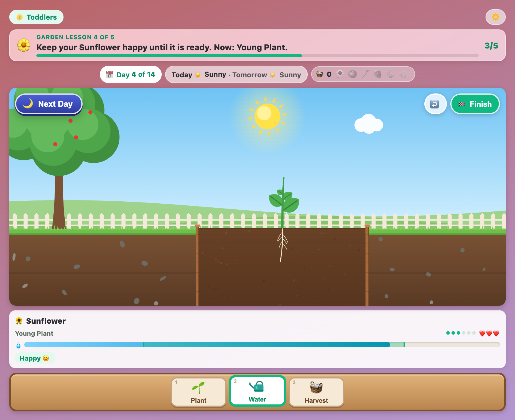
Task: Click the sun icon next to Tomorrow
Action: point(273,75)
